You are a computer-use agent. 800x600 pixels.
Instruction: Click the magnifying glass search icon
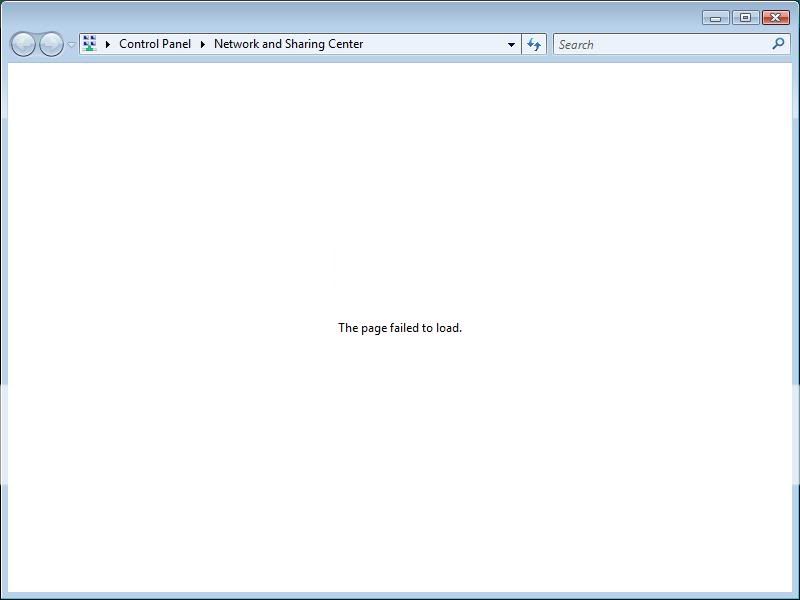tap(778, 44)
